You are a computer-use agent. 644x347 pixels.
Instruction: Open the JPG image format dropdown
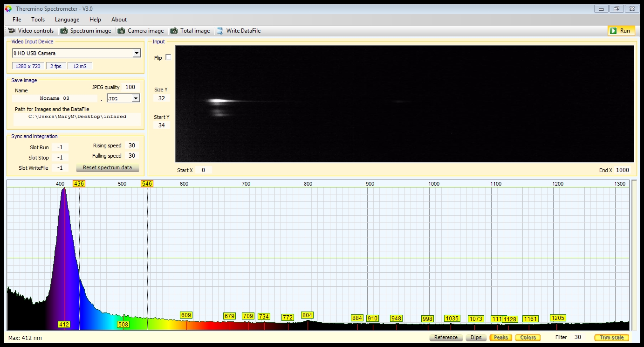[136, 98]
